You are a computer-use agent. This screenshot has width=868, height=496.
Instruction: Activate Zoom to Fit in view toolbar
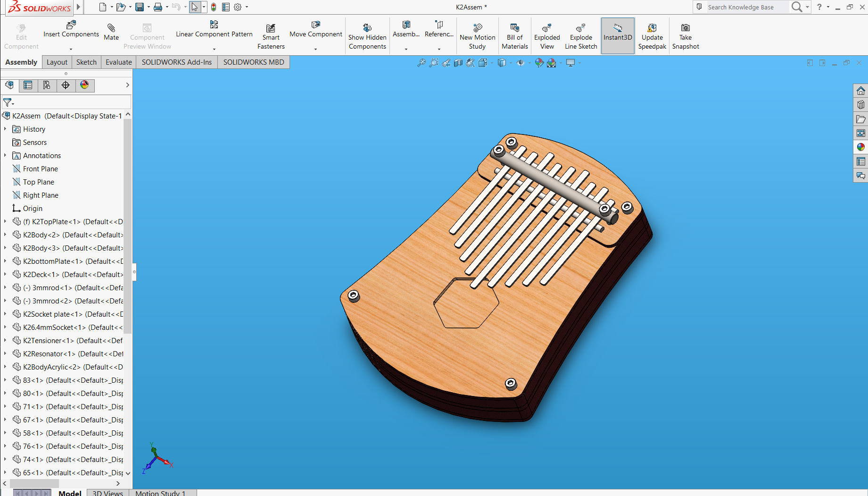[421, 63]
